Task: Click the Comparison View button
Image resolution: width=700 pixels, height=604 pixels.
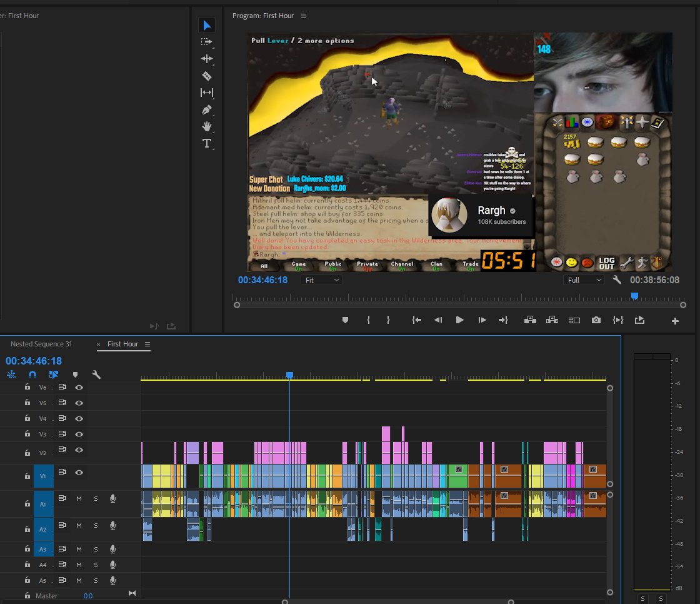Action: [574, 320]
